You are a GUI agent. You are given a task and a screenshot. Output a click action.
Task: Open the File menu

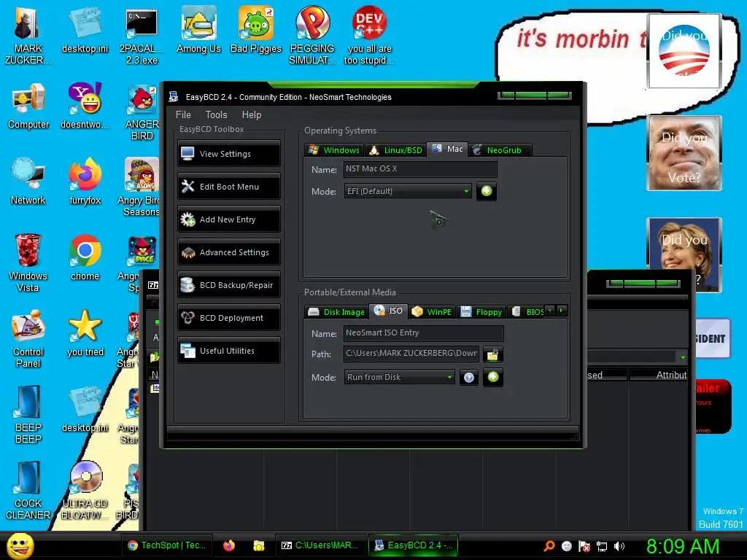183,114
